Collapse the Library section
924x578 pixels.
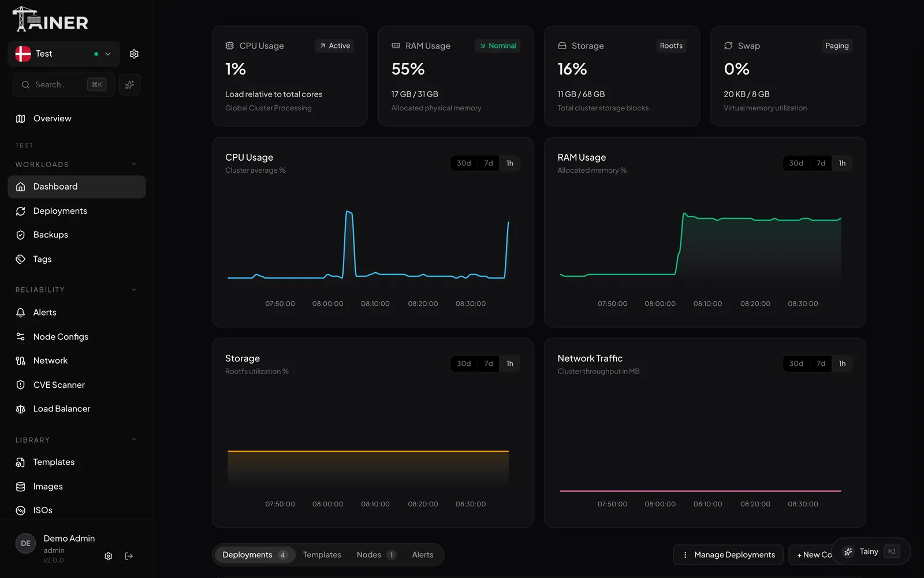tap(134, 440)
